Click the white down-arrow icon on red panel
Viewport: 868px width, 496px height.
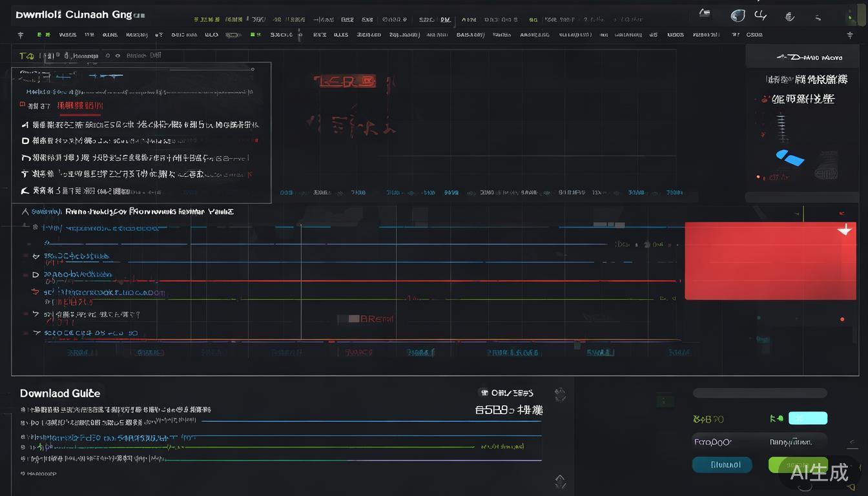pos(845,229)
